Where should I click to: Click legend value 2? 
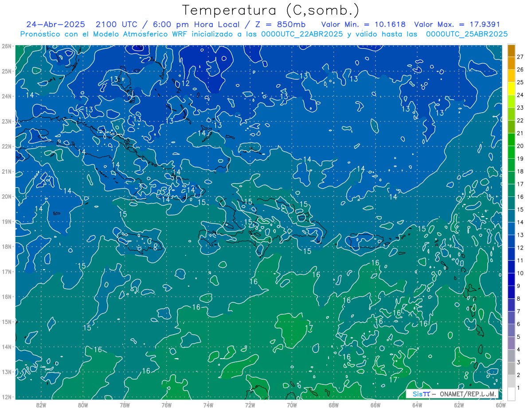(x=519, y=375)
